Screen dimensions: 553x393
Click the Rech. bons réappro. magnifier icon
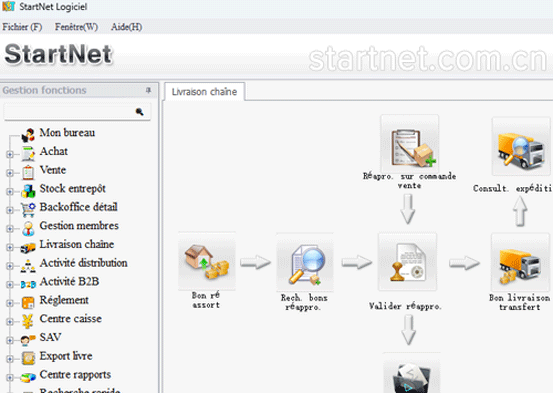coord(305,262)
